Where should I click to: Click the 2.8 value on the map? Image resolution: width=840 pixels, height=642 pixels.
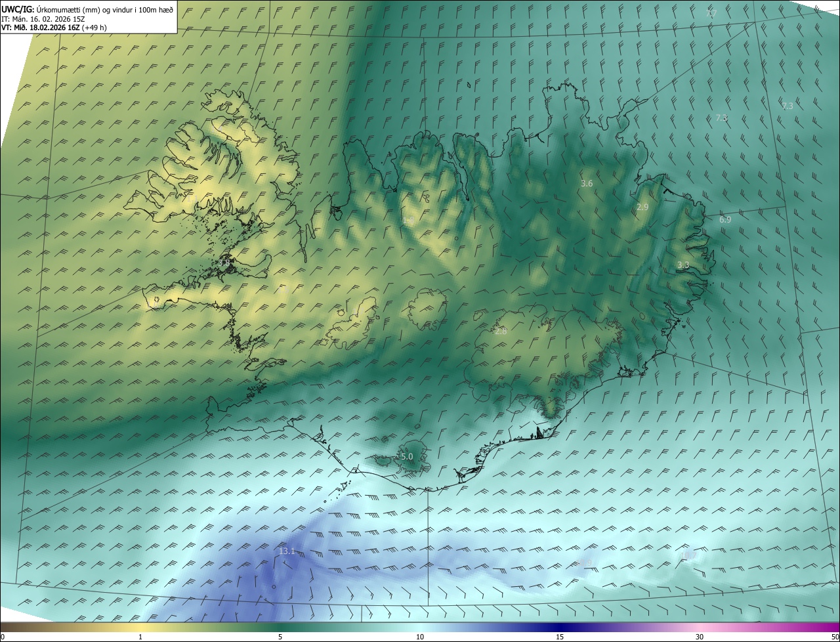pos(501,332)
